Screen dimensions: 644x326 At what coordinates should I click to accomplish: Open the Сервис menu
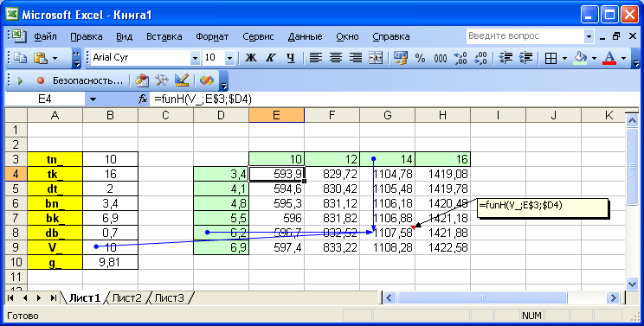tap(258, 36)
